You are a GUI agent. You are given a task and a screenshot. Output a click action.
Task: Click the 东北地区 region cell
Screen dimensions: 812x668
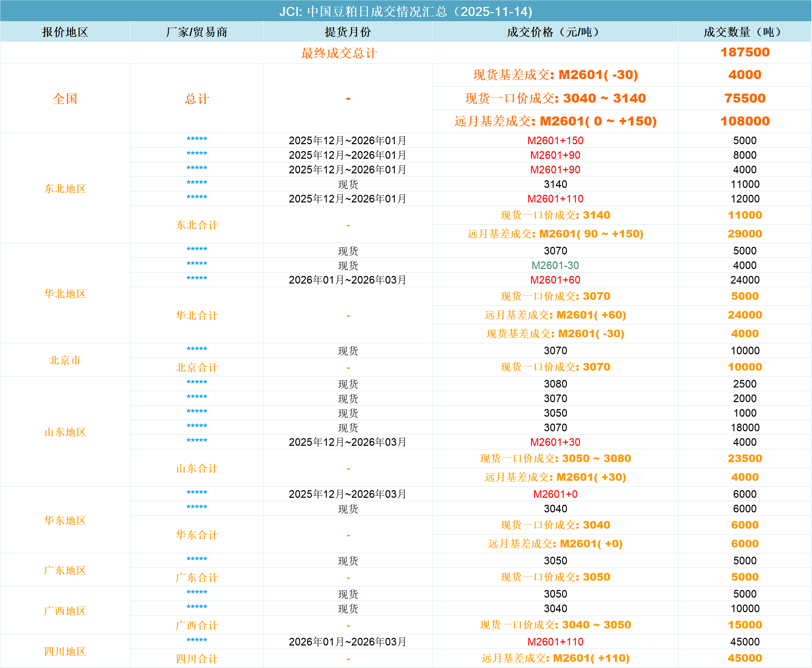[x=65, y=189]
